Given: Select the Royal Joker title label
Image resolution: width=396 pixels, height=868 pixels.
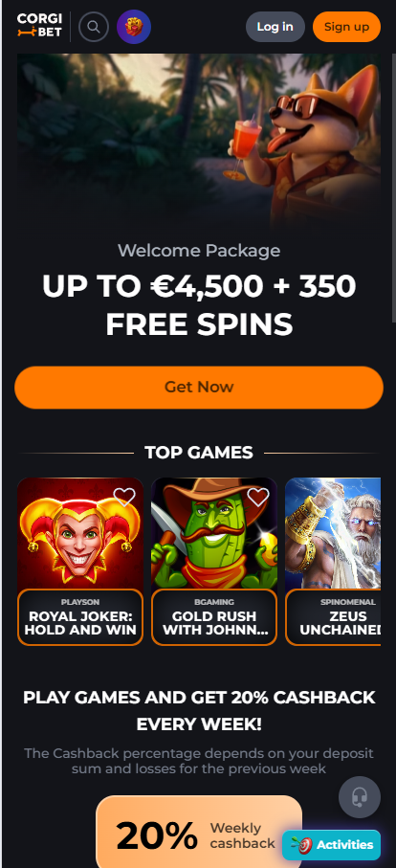Looking at the screenshot, I should (x=80, y=623).
